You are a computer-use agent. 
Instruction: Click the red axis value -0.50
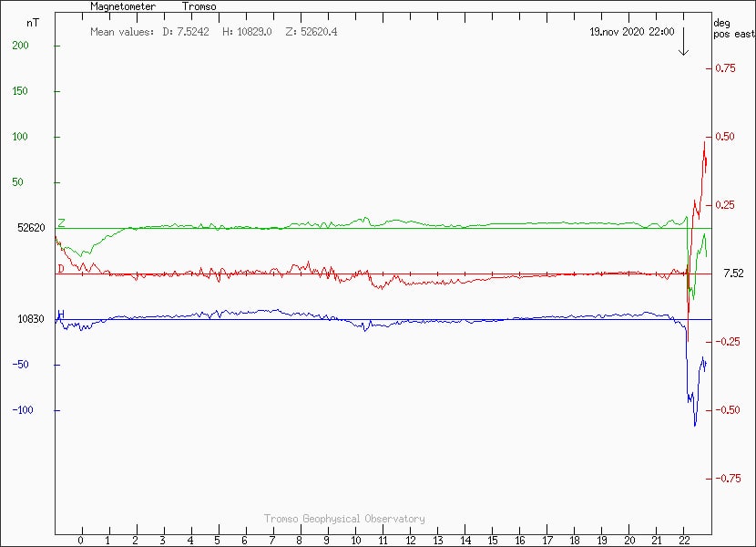pos(727,410)
